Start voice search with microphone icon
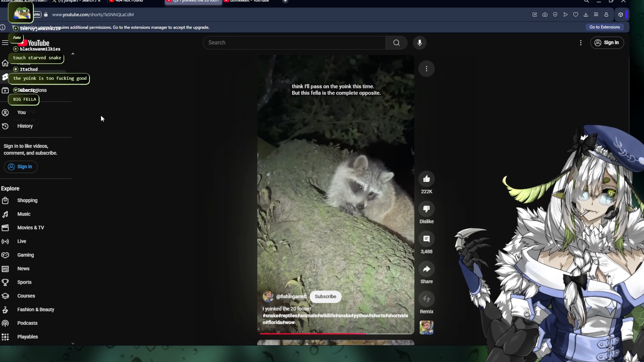 [420, 43]
